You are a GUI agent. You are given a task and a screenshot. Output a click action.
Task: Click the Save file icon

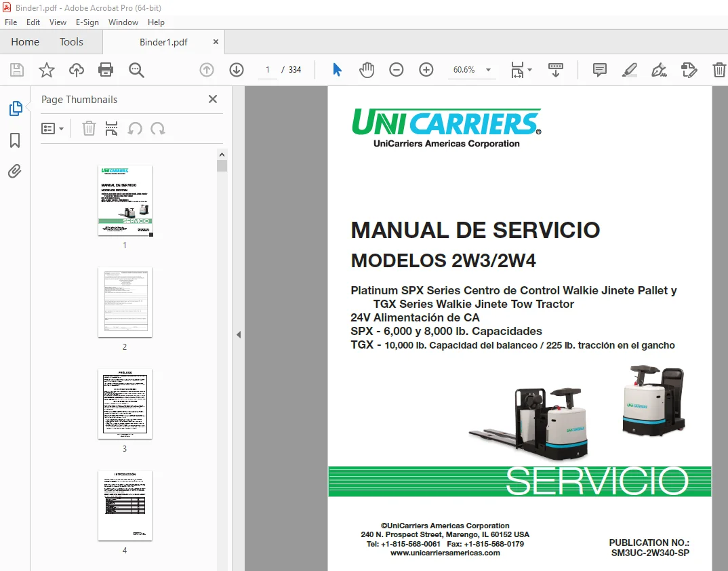(x=17, y=70)
